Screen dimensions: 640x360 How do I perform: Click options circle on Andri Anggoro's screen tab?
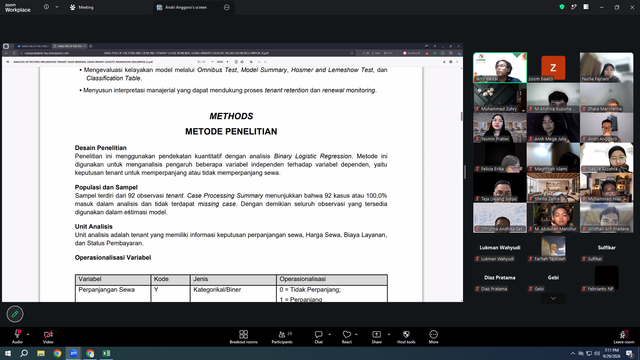click(x=227, y=7)
